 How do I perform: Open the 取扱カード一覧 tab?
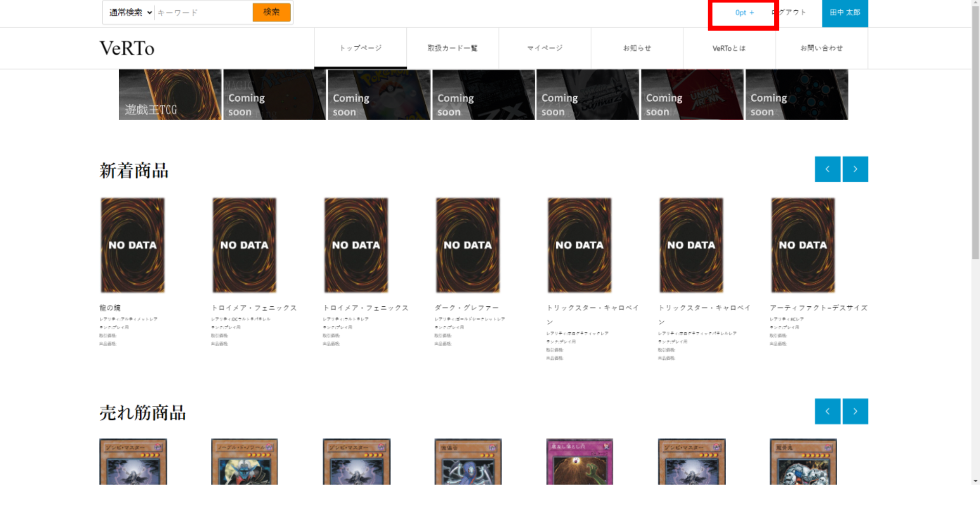(x=453, y=48)
